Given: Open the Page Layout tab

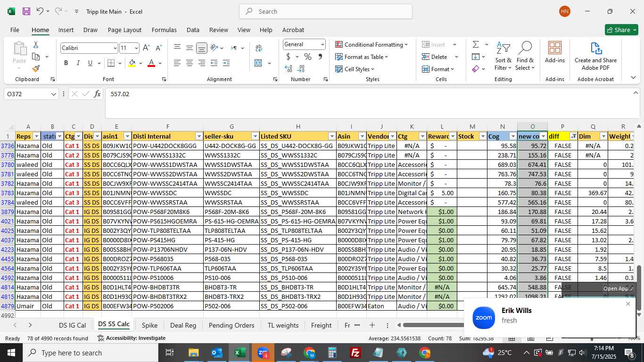Looking at the screenshot, I should coord(124,30).
